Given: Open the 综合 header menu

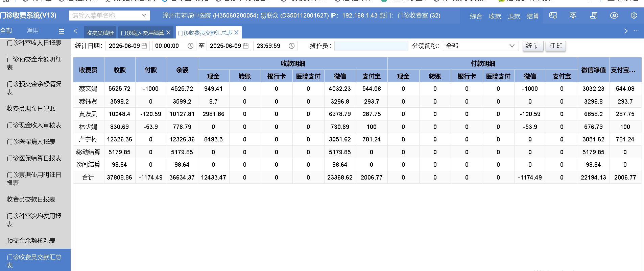Looking at the screenshot, I should (476, 16).
